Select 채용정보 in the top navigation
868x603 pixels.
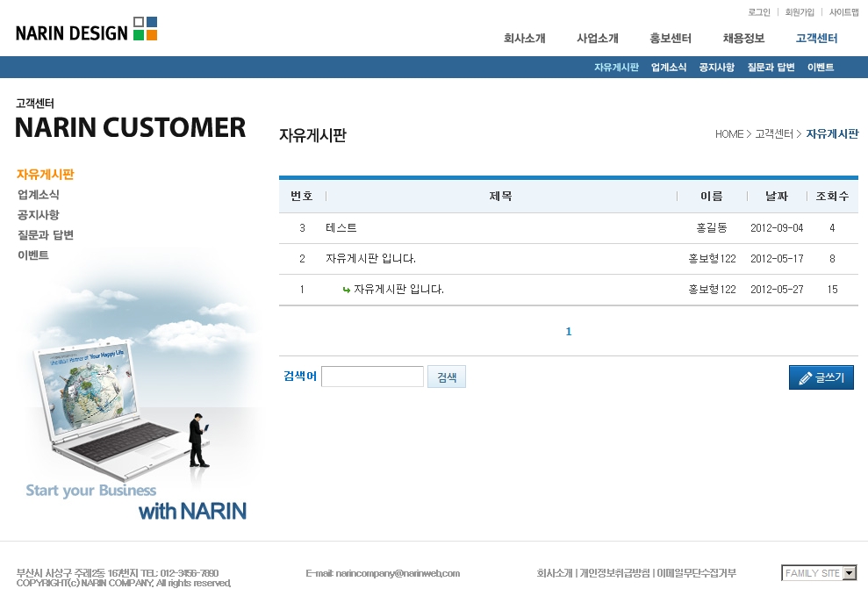tap(743, 39)
